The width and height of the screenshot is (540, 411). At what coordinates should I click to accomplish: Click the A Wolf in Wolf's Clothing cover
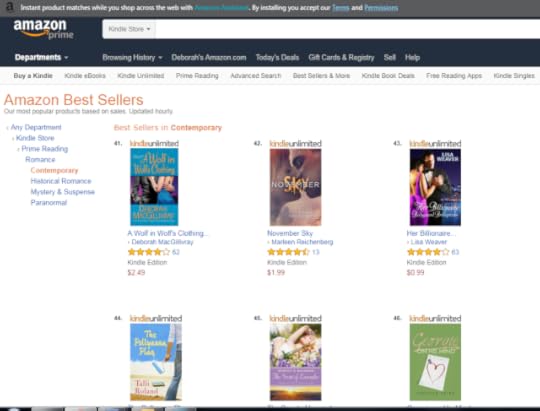[154, 187]
